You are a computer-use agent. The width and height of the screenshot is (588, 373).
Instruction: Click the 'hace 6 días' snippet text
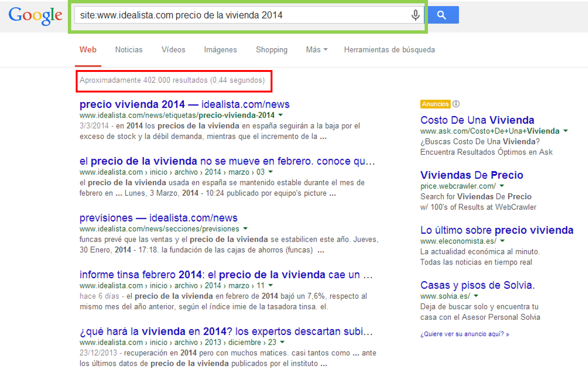pyautogui.click(x=99, y=296)
